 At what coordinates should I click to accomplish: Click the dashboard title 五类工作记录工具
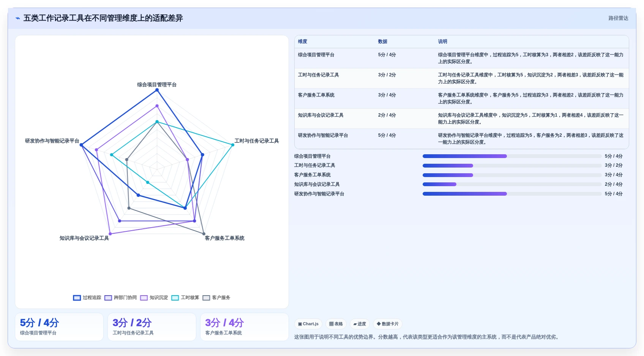[103, 18]
